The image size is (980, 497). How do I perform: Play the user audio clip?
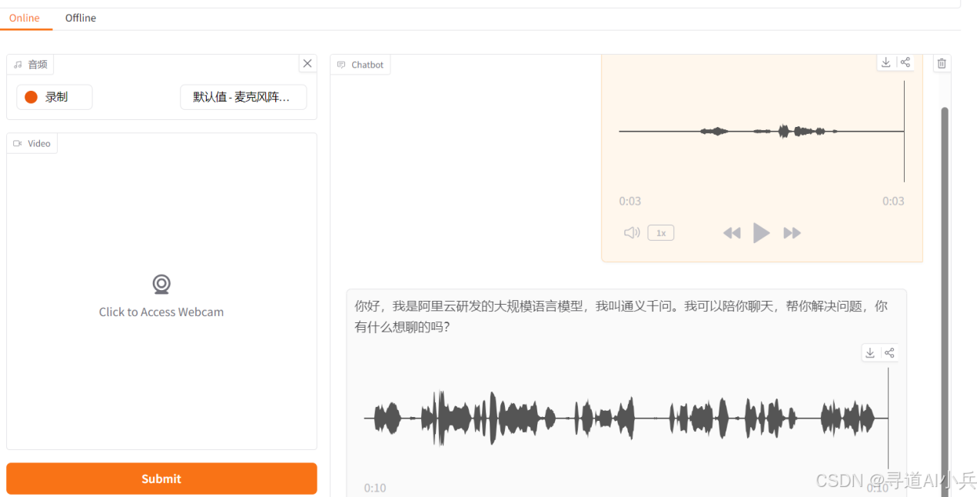pyautogui.click(x=761, y=232)
